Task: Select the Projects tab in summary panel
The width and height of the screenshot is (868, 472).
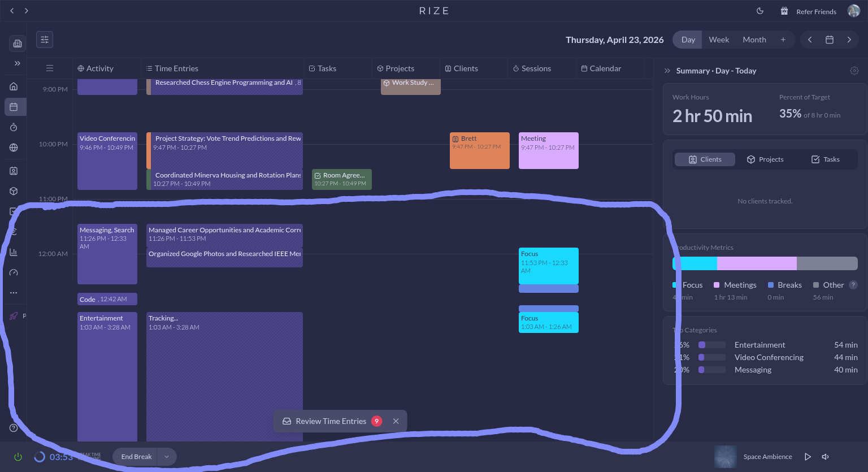Action: coord(765,159)
